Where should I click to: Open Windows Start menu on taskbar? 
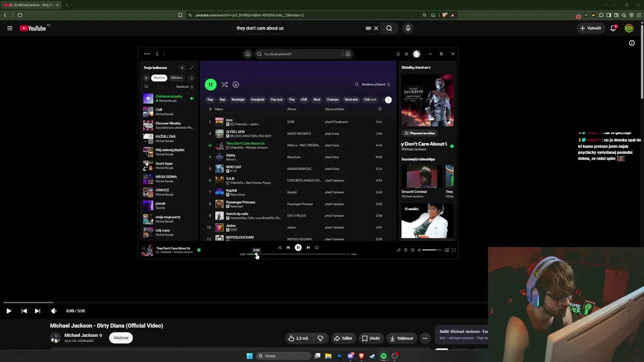tap(250, 356)
